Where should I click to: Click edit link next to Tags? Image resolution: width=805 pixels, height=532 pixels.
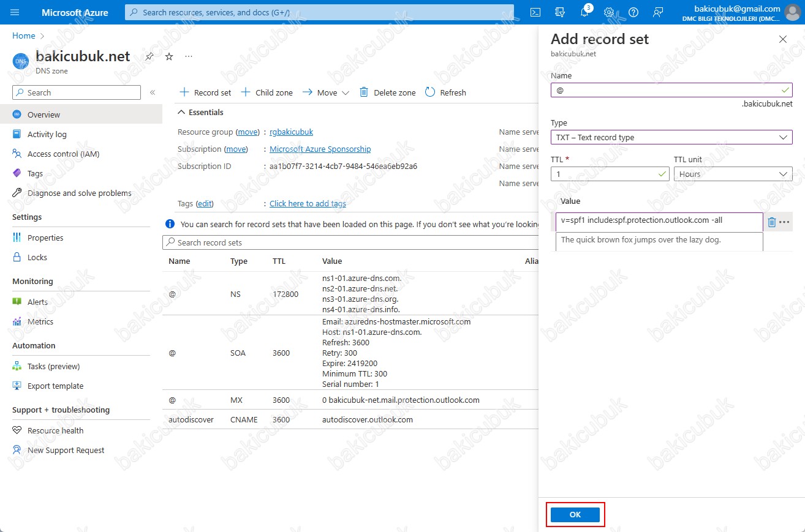205,203
